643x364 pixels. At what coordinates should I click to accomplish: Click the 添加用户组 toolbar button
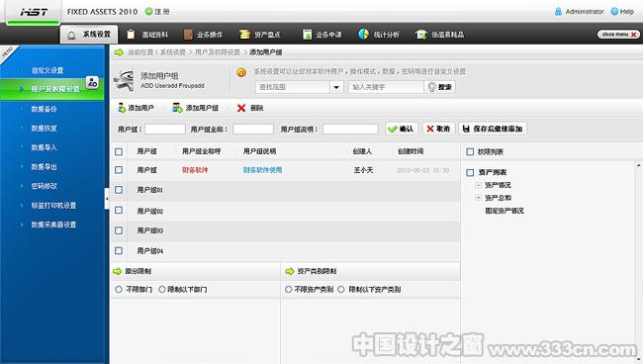(195, 108)
